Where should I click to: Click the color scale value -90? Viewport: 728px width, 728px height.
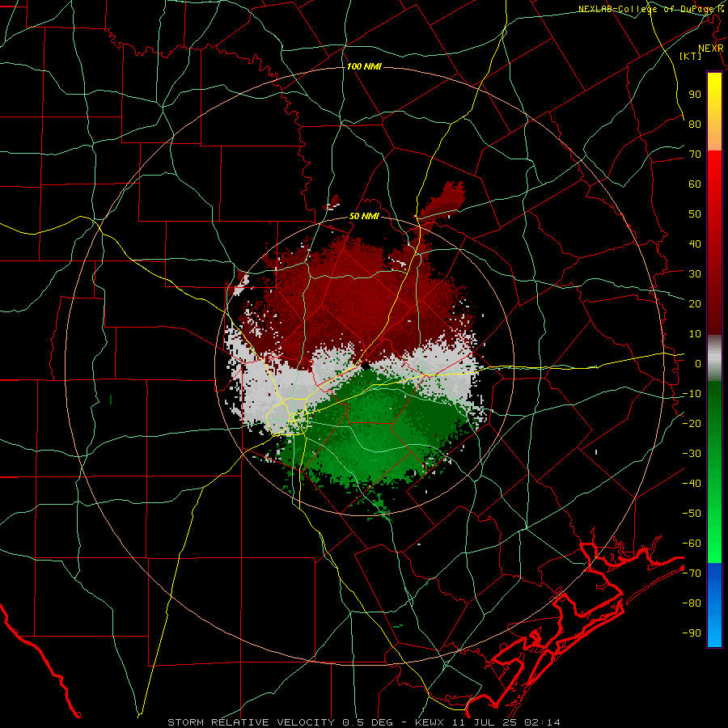click(x=692, y=633)
